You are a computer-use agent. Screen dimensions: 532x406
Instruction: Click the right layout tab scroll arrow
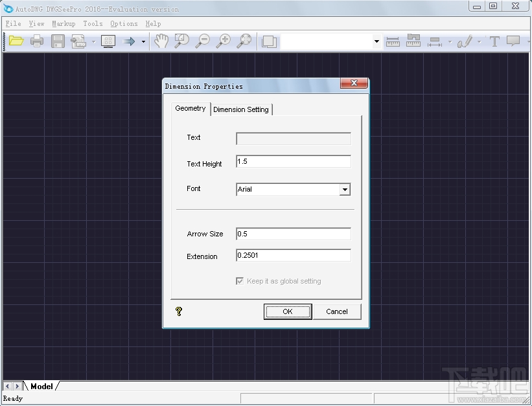(17, 386)
